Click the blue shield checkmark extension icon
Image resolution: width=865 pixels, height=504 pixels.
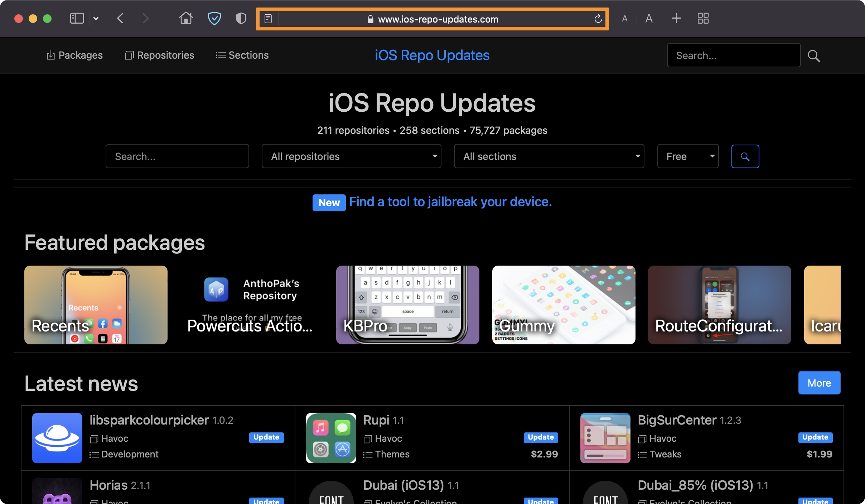214,18
